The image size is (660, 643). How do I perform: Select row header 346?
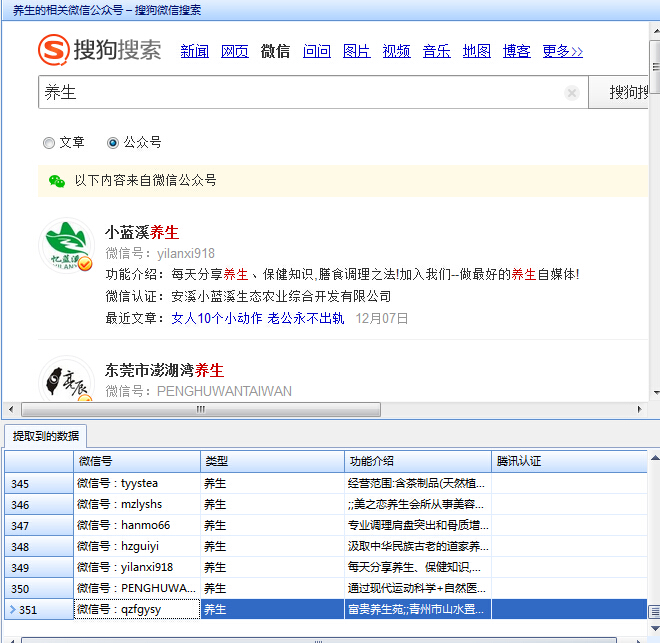tap(39, 505)
